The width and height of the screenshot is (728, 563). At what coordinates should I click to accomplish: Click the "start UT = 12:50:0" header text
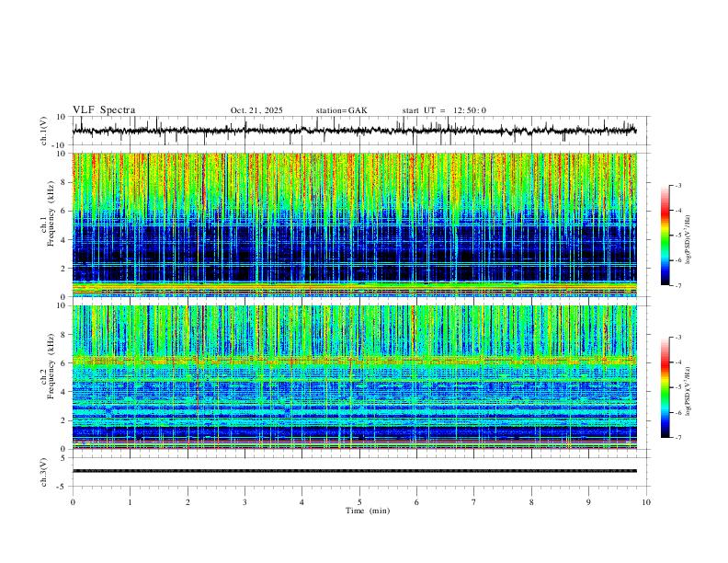click(444, 110)
